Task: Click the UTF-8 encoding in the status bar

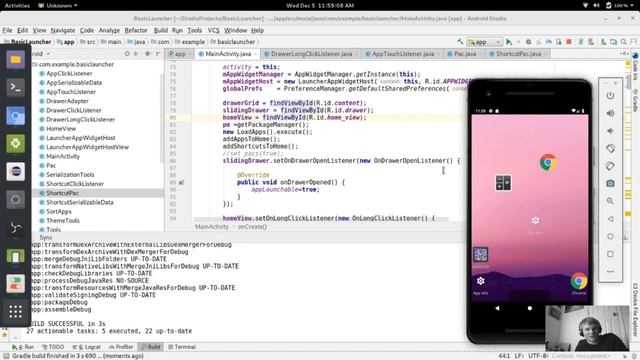Action: pyautogui.click(x=537, y=356)
